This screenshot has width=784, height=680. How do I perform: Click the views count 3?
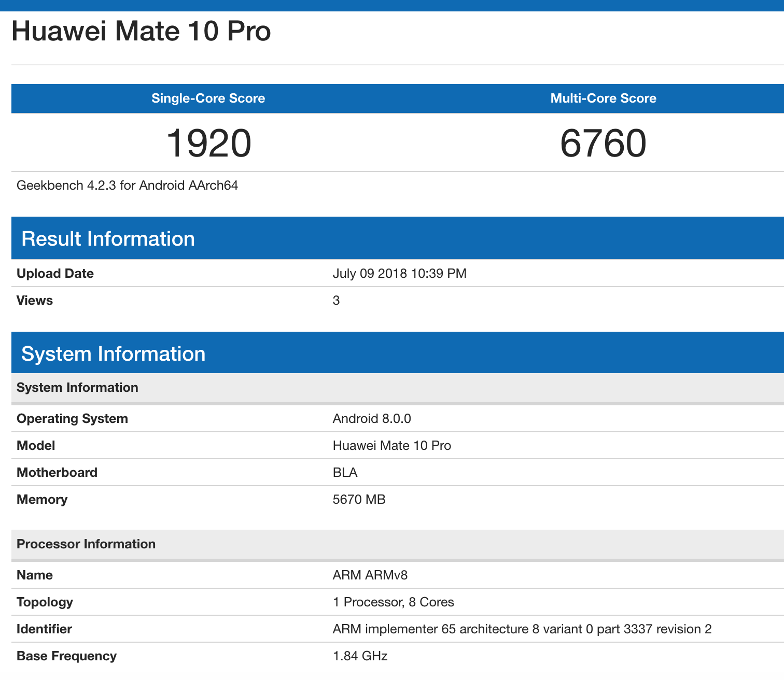click(x=336, y=301)
